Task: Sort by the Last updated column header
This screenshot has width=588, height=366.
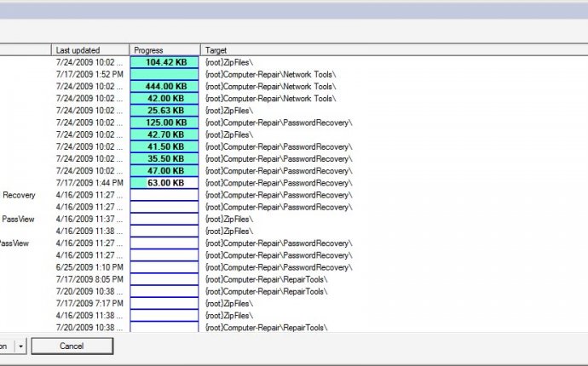Action: tap(90, 50)
